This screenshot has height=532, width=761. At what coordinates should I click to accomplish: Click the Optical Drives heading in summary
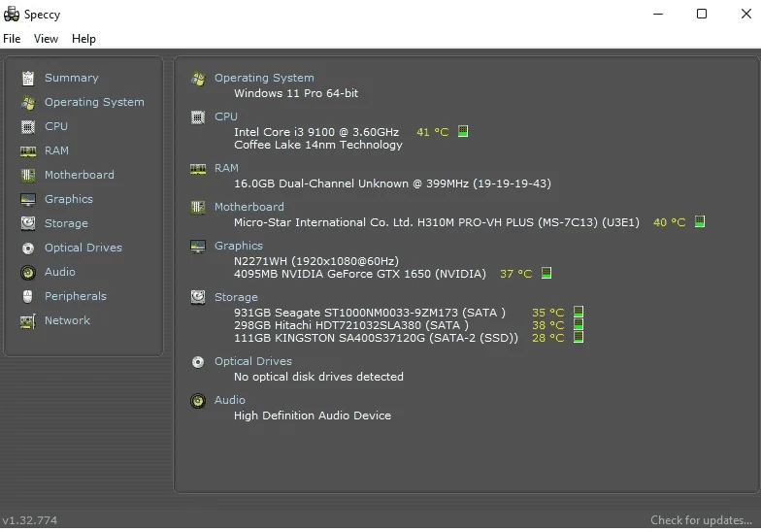click(252, 361)
